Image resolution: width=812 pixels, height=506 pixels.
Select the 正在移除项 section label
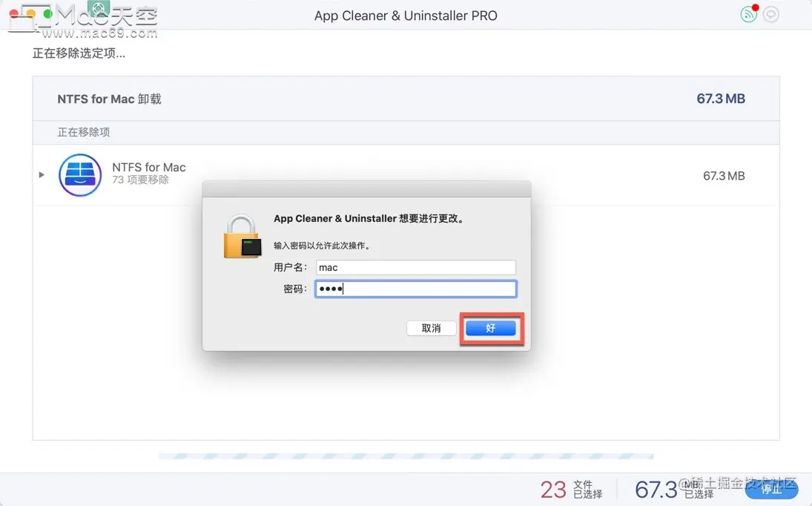coord(83,132)
